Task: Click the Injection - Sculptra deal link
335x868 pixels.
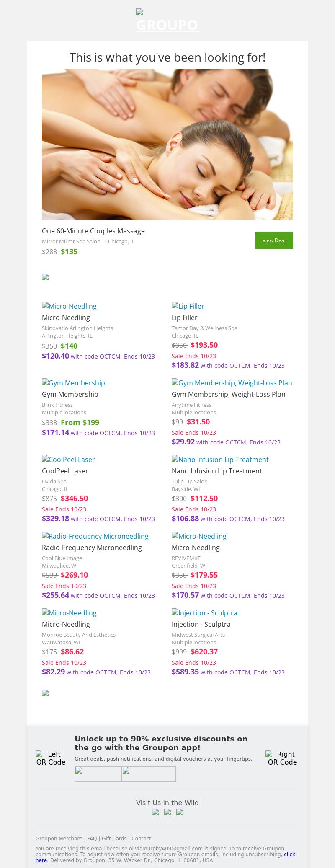Action: (204, 613)
